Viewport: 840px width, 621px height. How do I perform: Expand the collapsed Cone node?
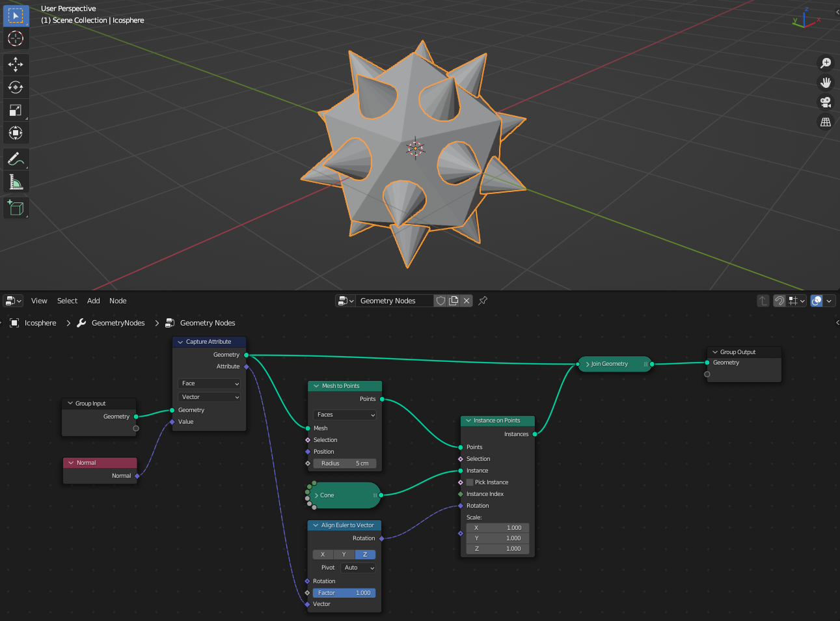[x=317, y=495]
